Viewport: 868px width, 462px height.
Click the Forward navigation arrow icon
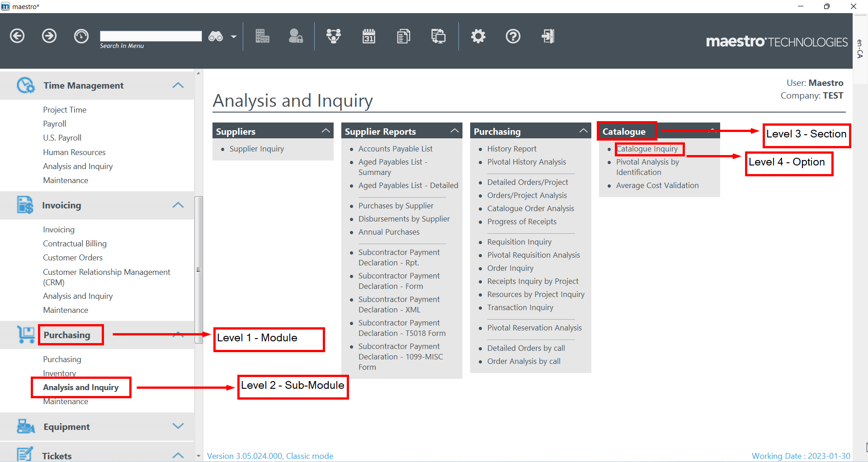[x=49, y=36]
